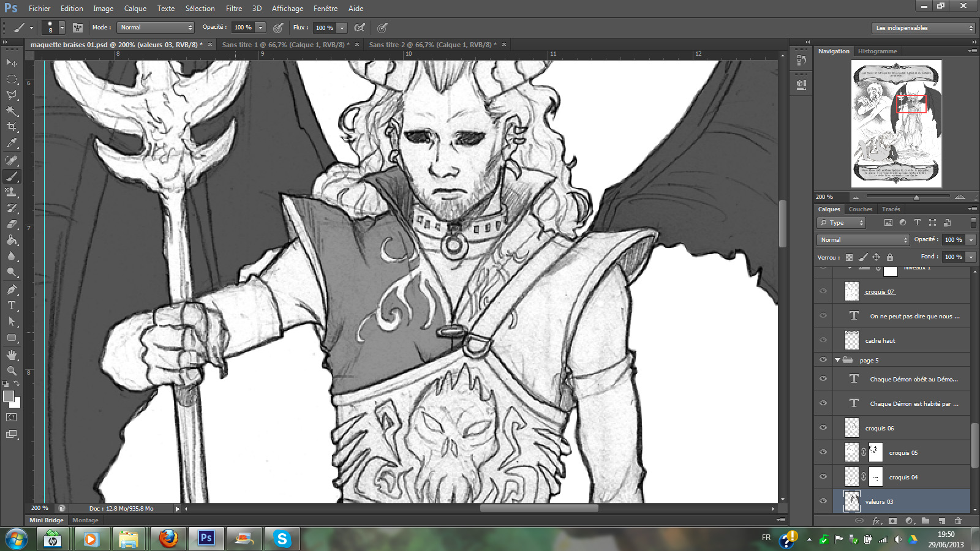Switch to the Couches tab

tap(861, 209)
